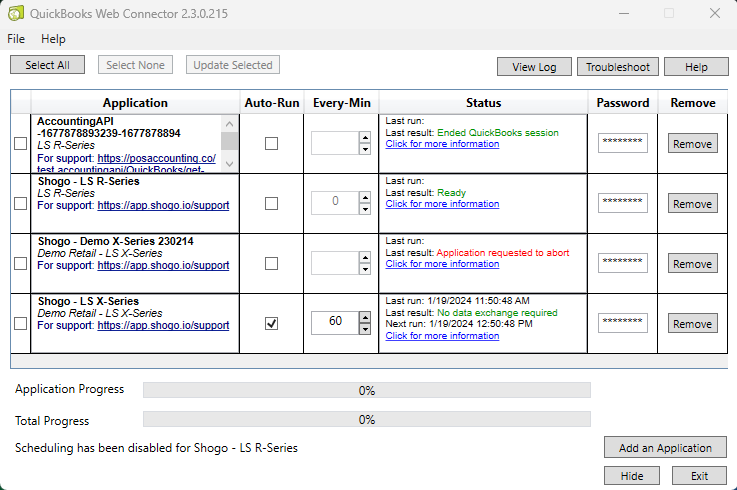Decrease Every-Min value for Shogo - Demo X-Series
This screenshot has width=737, height=490.
(x=365, y=269)
